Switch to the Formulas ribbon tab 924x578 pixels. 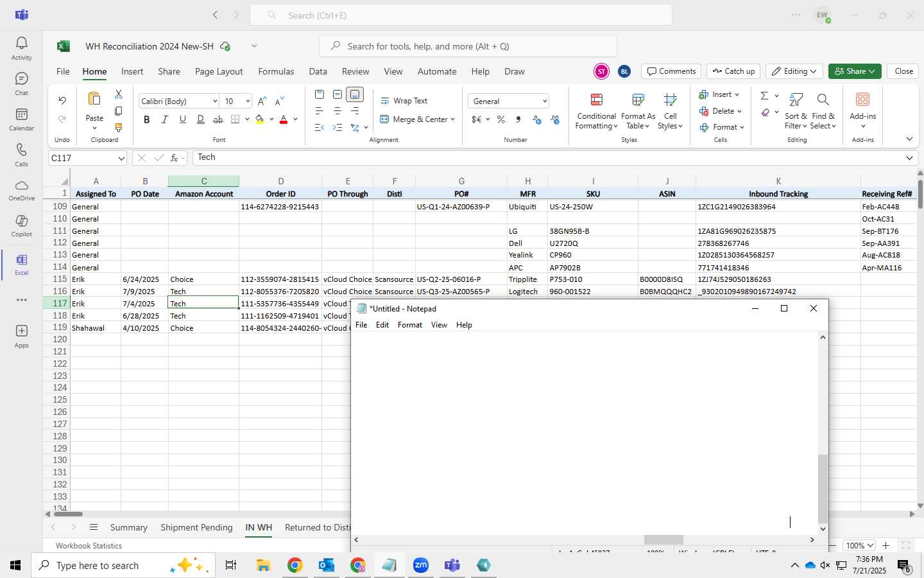click(276, 71)
